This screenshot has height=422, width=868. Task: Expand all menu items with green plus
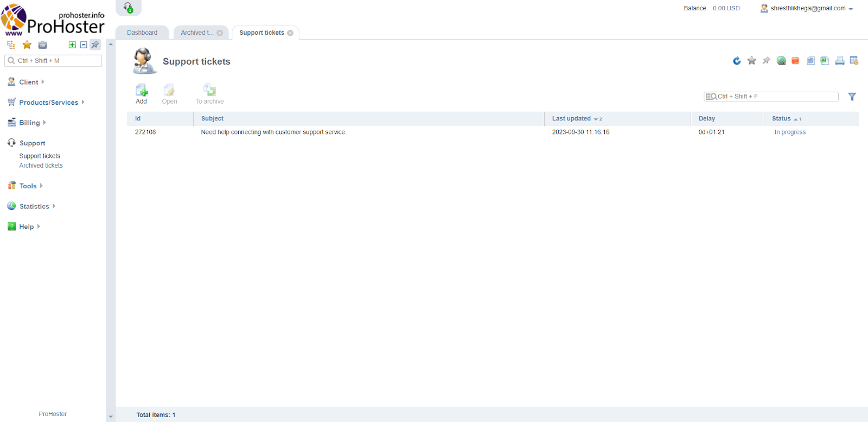[x=72, y=45]
